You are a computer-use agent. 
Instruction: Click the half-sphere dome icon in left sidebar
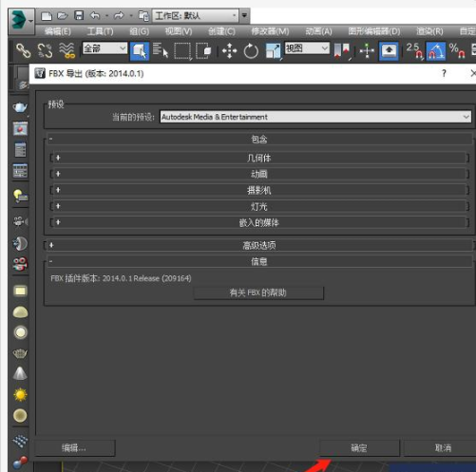[20, 312]
